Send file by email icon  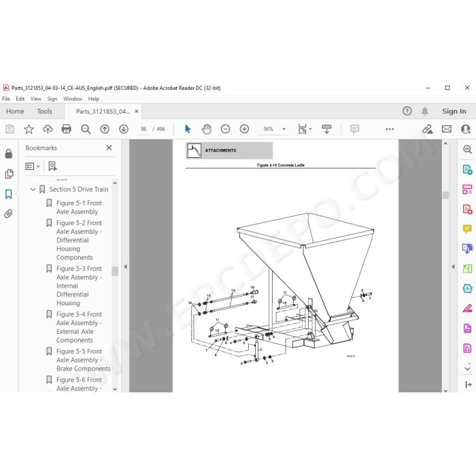[447, 129]
